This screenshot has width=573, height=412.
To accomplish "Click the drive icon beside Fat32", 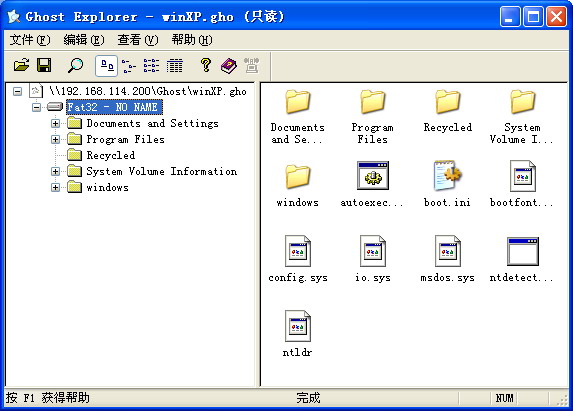I will click(55, 107).
